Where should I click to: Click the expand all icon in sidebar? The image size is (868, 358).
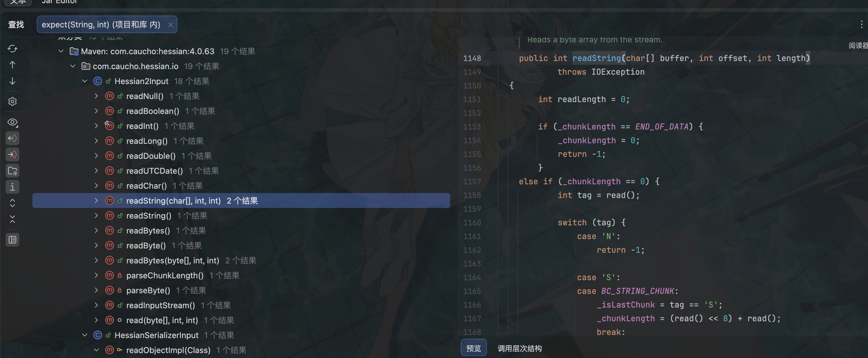click(12, 203)
